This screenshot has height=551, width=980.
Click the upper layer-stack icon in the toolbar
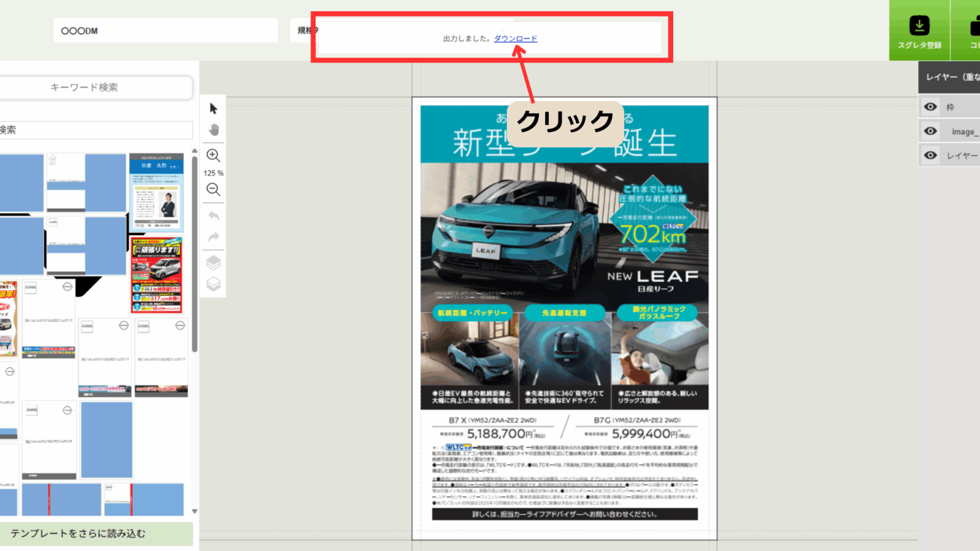click(x=213, y=263)
